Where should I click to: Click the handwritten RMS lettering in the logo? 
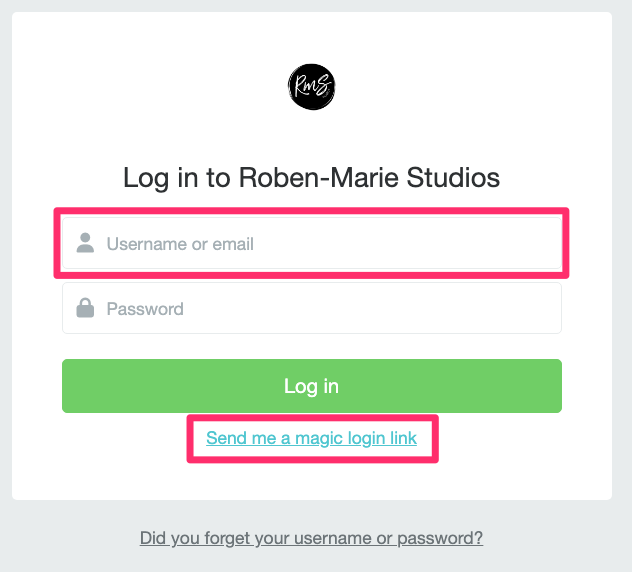(312, 86)
